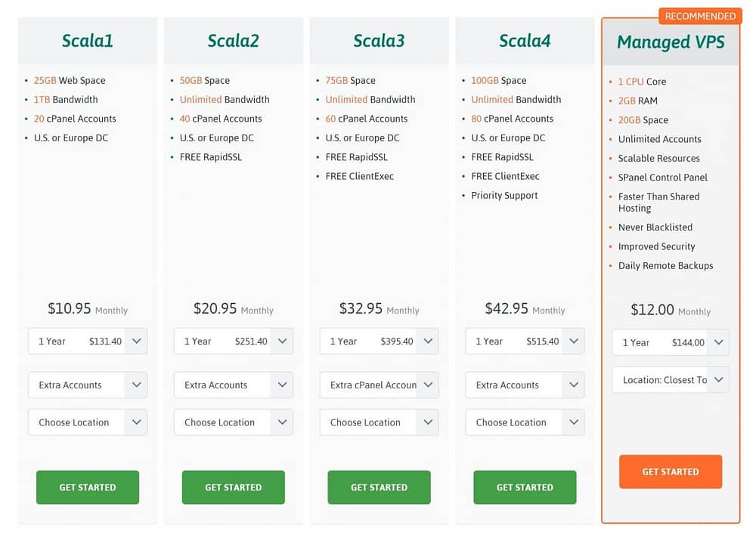This screenshot has width=756, height=535.
Task: Open Scala4 Choose Location dropdown
Action: [525, 422]
